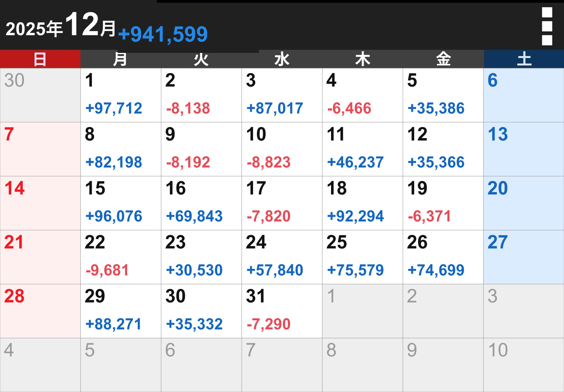Open December 29 with +88,271
The width and height of the screenshot is (564, 392).
point(121,311)
